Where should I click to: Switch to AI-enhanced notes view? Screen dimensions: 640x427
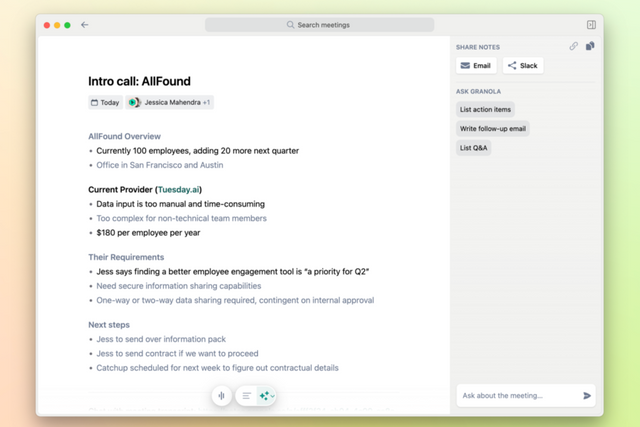click(263, 396)
